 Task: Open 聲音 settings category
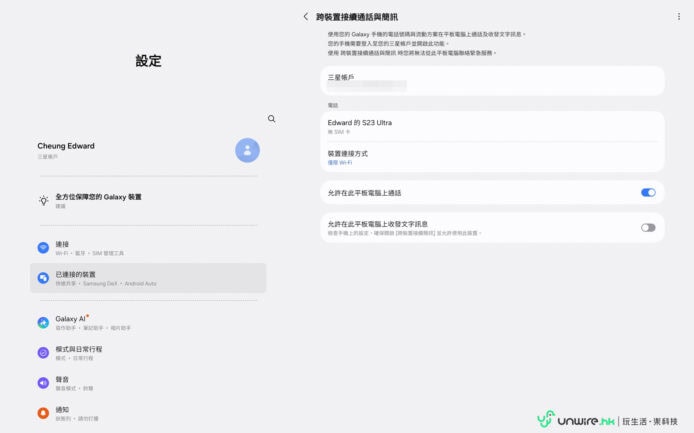[148, 383]
